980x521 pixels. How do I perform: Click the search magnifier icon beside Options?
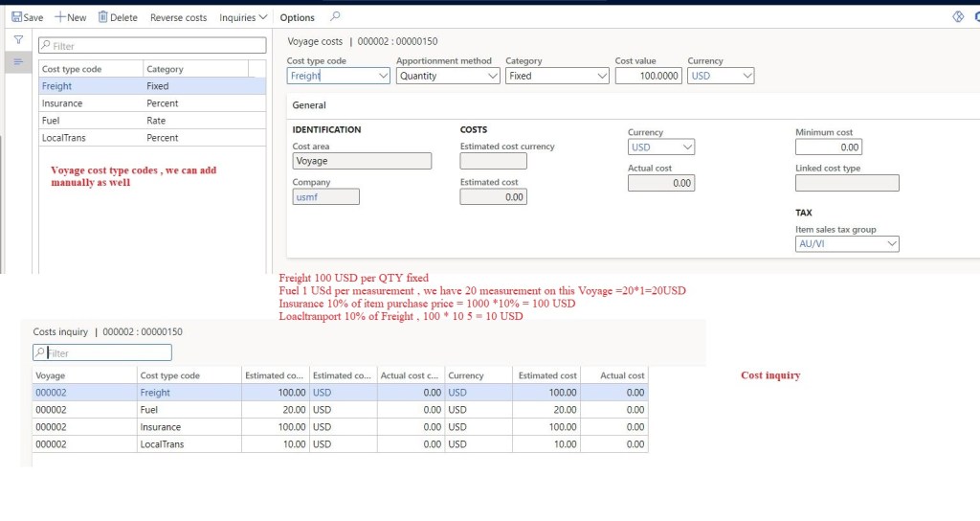(334, 17)
